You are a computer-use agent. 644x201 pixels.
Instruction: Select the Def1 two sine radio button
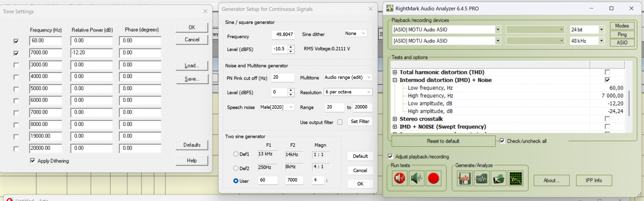pos(236,154)
